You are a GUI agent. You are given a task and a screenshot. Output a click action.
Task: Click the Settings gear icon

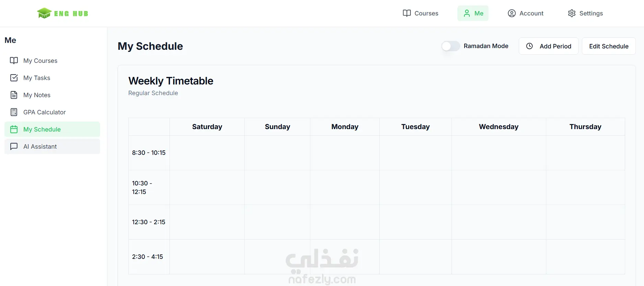coord(572,13)
